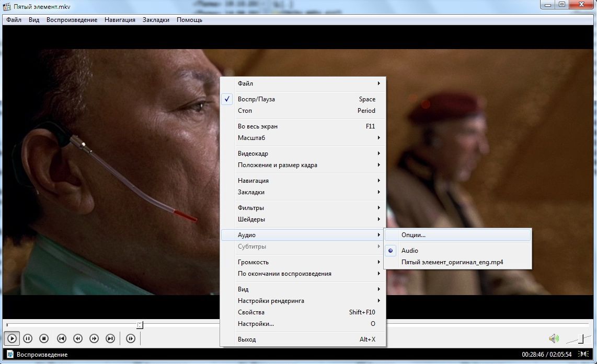Expand По окончании воспроизведения submenu
The width and height of the screenshot is (597, 364).
coord(303,274)
